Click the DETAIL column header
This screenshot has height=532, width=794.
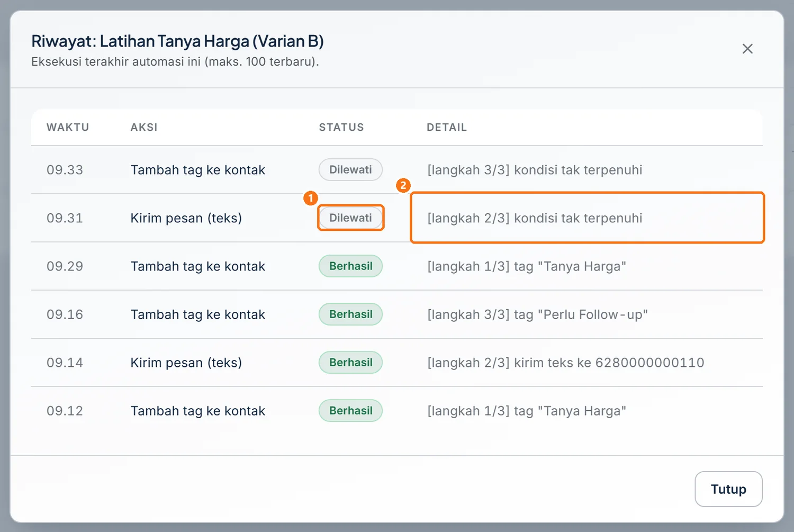tap(447, 128)
